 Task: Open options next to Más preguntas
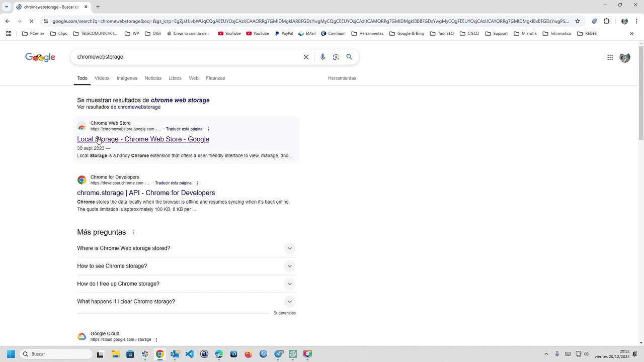pos(133,232)
